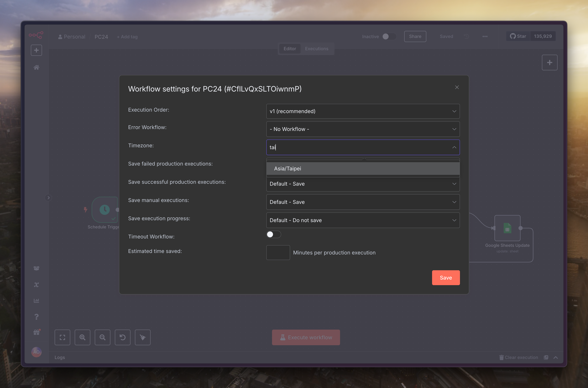588x388 pixels.
Task: Click the pop-out logs panel icon
Action: pos(546,357)
